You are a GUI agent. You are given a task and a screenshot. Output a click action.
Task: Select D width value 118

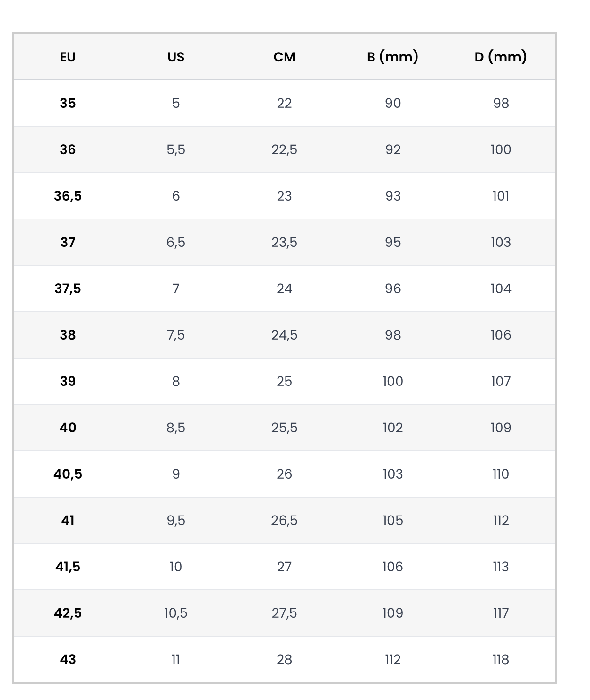[501, 659]
